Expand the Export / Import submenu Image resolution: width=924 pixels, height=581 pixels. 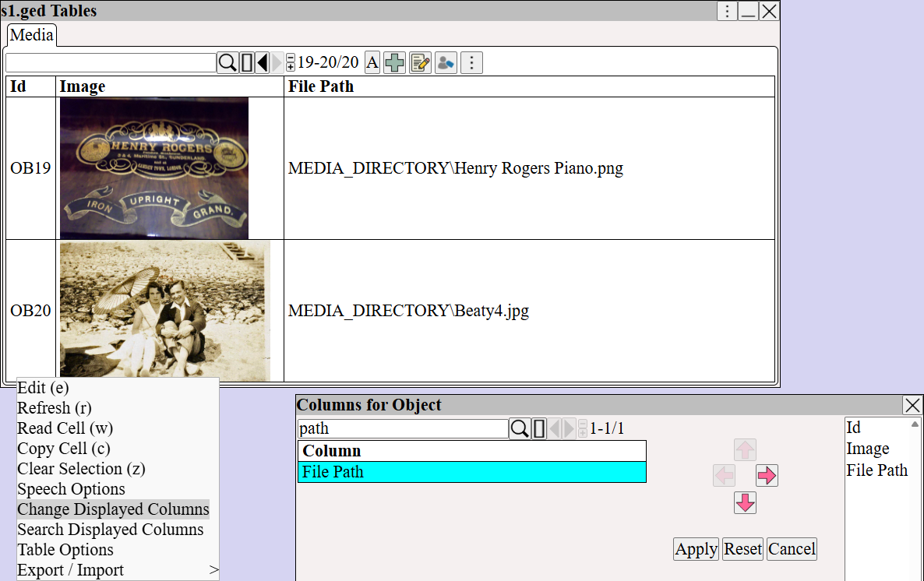pyautogui.click(x=118, y=570)
